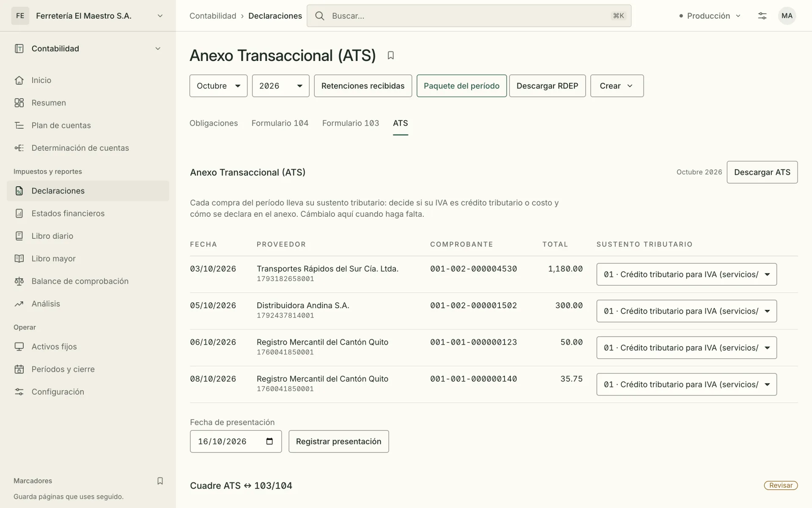812x508 pixels.
Task: Click the Descargar ATS button
Action: [x=762, y=172]
